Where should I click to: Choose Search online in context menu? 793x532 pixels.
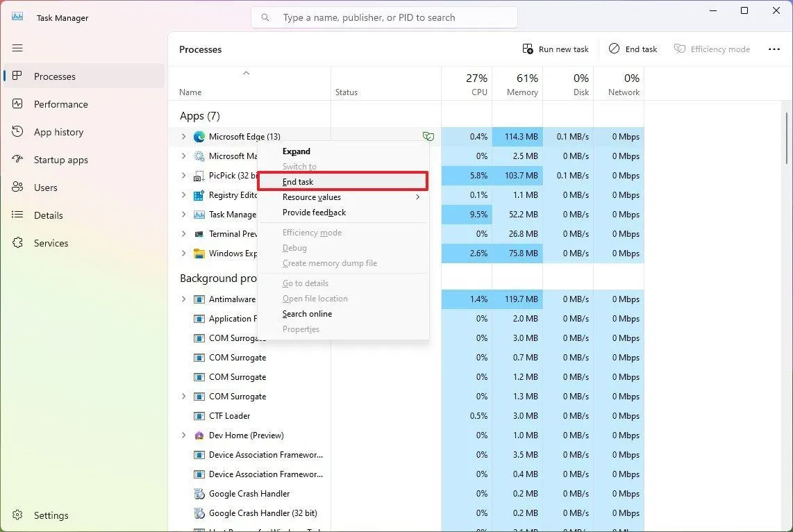(x=343, y=313)
